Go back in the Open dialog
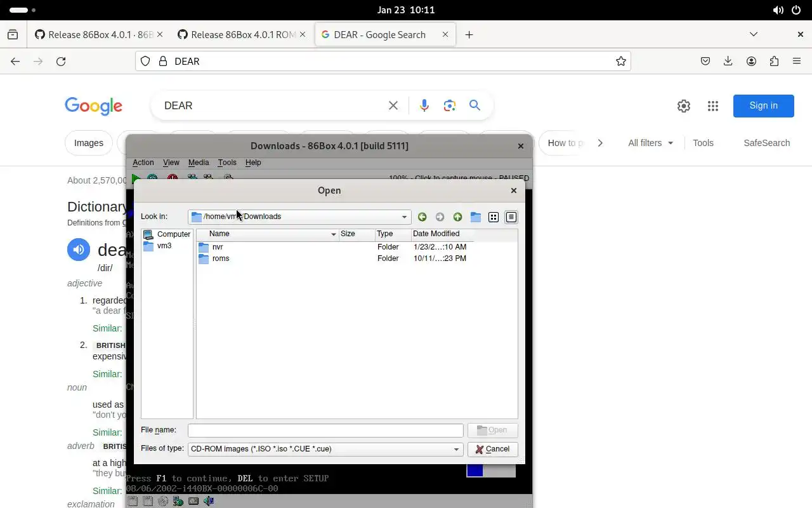Screen dimensions: 812x508 pyautogui.click(x=422, y=217)
